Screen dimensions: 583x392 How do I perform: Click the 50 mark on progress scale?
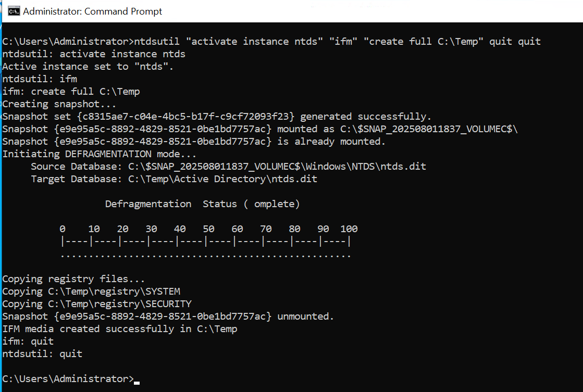208,229
